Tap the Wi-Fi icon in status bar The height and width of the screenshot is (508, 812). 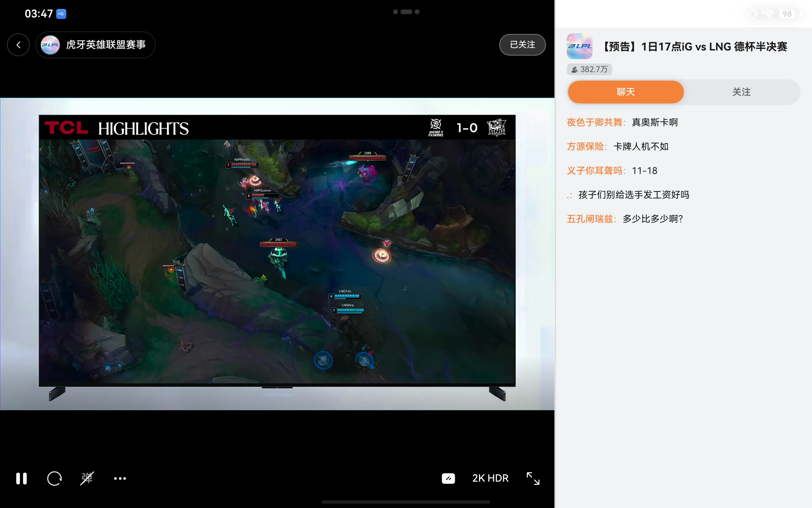pyautogui.click(x=768, y=14)
